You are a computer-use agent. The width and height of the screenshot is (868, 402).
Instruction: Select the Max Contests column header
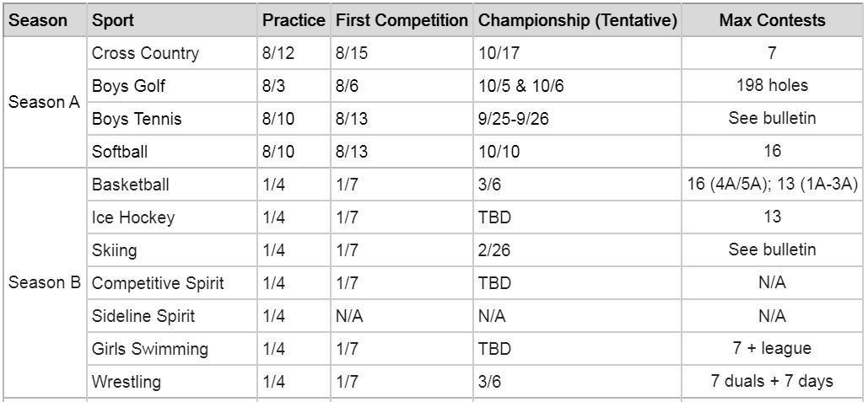(x=772, y=19)
